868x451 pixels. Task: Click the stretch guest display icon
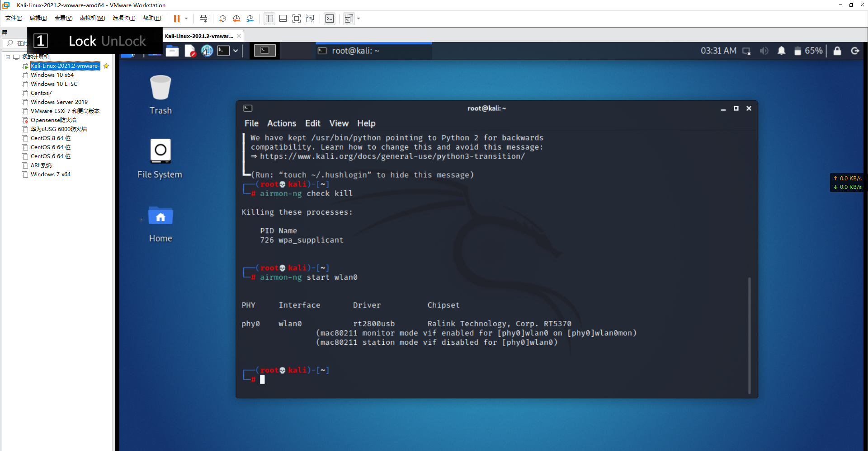(x=349, y=19)
